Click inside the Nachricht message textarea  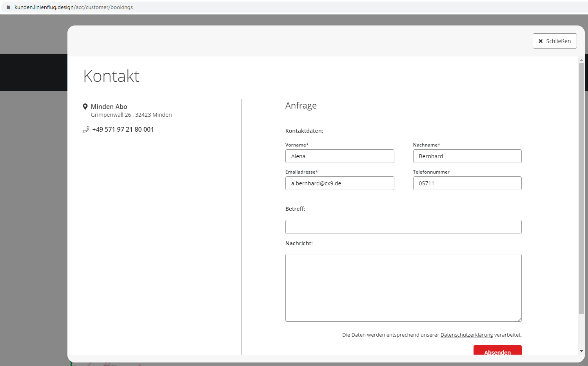(x=403, y=288)
